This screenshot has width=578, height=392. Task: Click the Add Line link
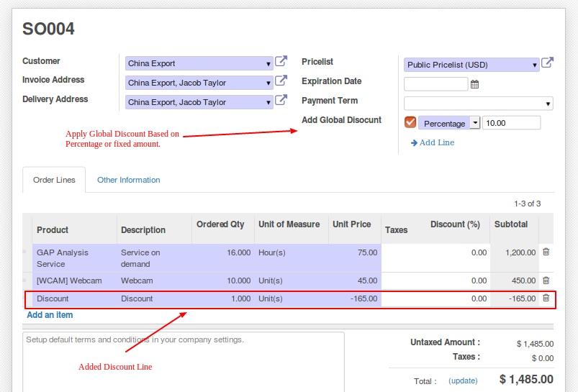(x=433, y=142)
